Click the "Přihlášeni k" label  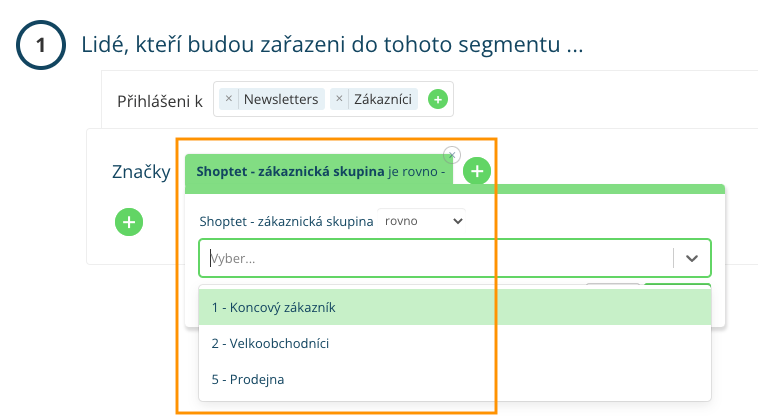pos(160,100)
